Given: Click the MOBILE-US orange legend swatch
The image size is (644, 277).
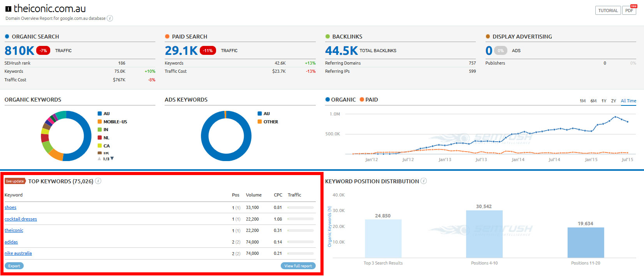Looking at the screenshot, I should [100, 122].
